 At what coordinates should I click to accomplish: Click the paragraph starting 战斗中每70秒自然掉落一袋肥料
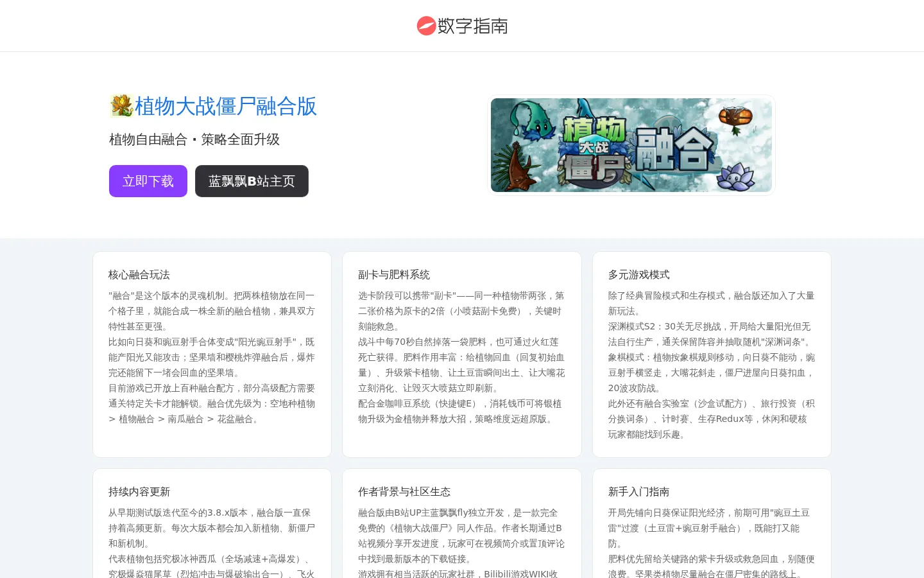pyautogui.click(x=461, y=365)
